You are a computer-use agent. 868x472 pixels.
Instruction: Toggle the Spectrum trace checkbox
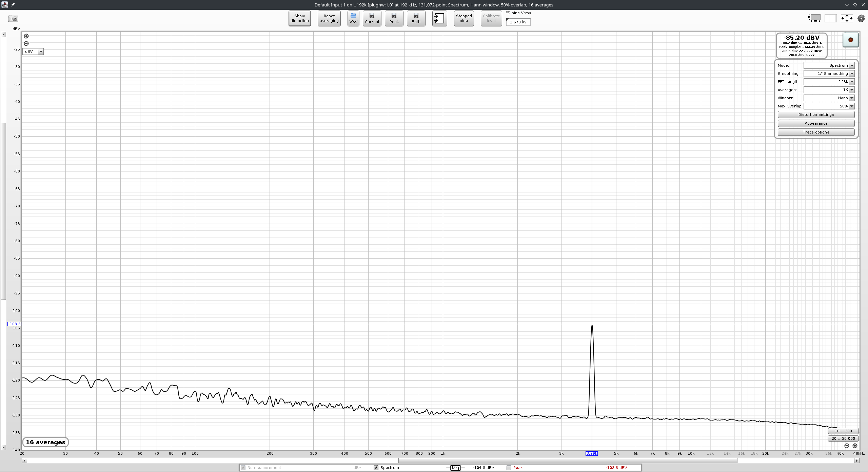tap(376, 468)
